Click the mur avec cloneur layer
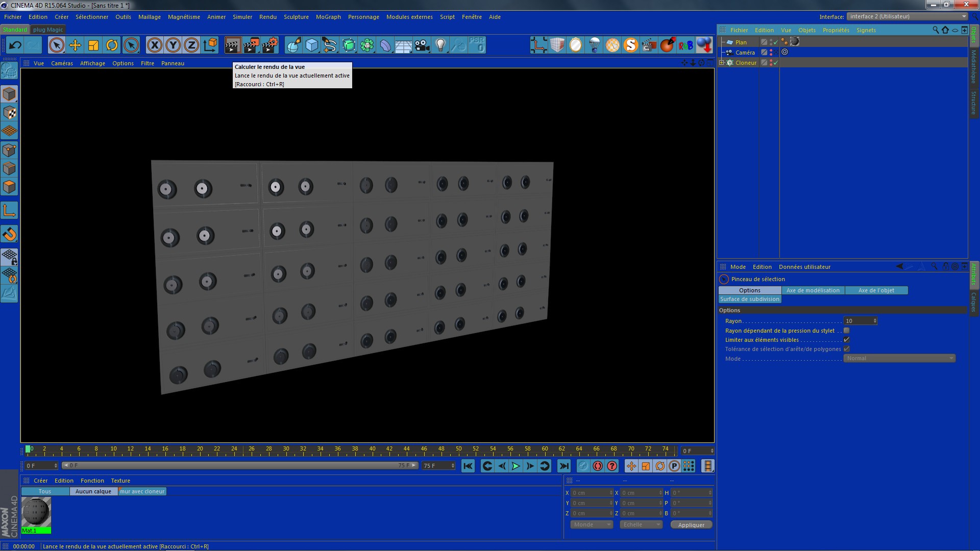The height and width of the screenshot is (551, 980). coord(142,491)
